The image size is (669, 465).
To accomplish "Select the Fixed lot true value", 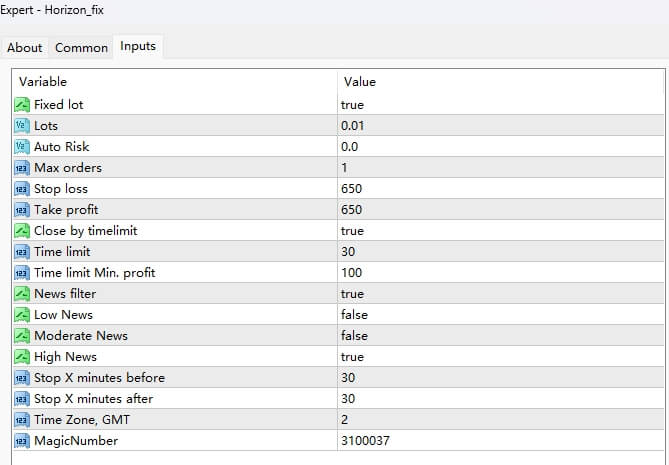I will point(352,104).
